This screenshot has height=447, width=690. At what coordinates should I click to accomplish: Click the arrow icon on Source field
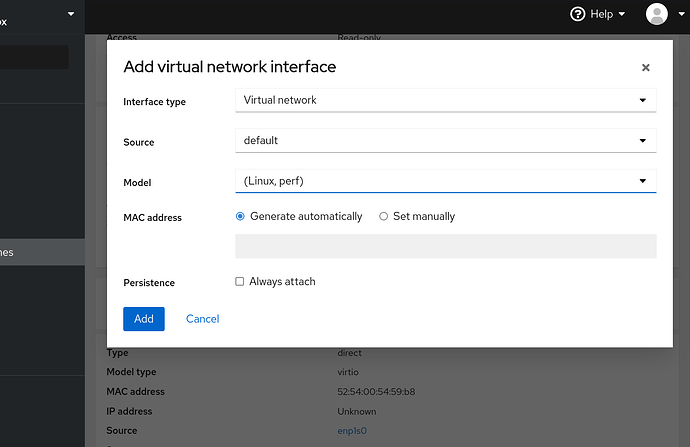point(642,141)
